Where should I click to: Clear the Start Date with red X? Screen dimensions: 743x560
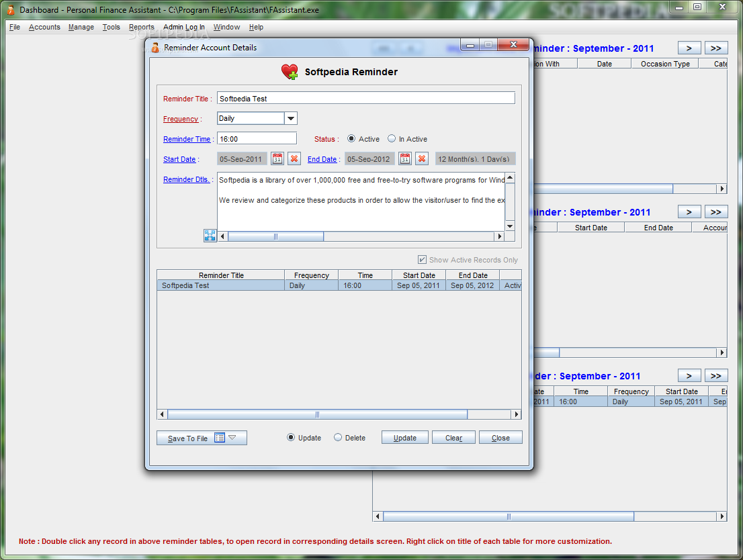coord(294,158)
